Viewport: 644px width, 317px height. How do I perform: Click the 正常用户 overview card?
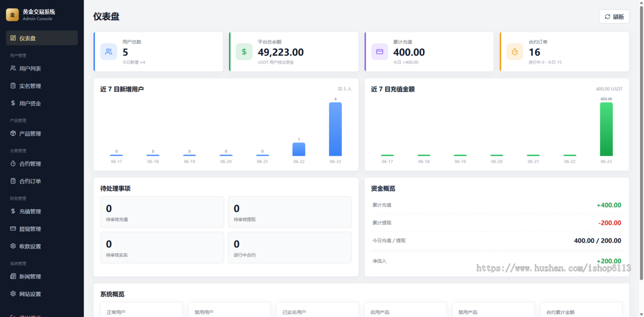[141, 309]
